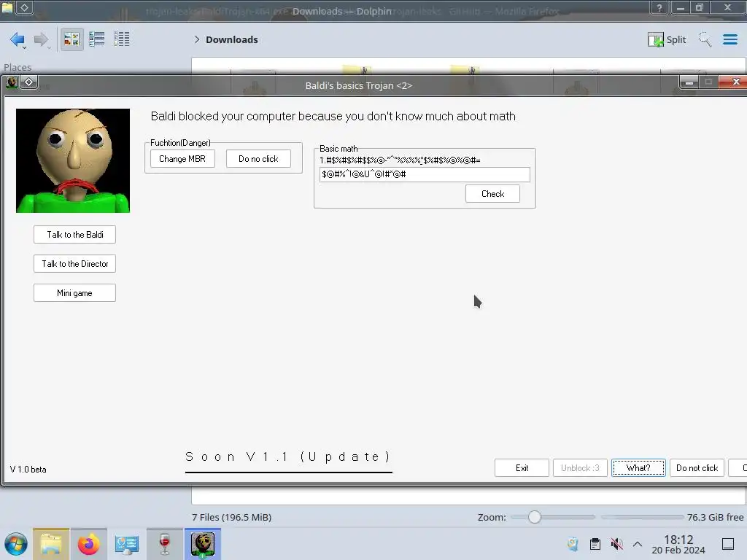Open the start menu in the taskbar
The image size is (747, 560).
click(x=16, y=544)
